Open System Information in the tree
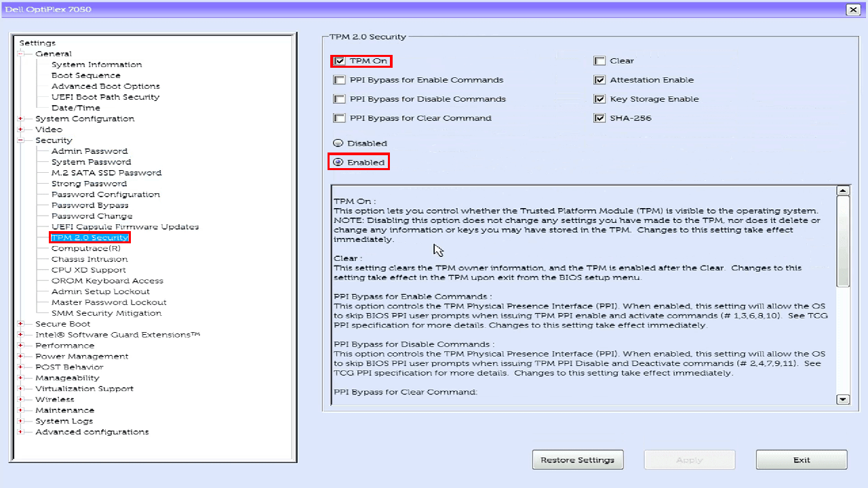 pyautogui.click(x=96, y=64)
